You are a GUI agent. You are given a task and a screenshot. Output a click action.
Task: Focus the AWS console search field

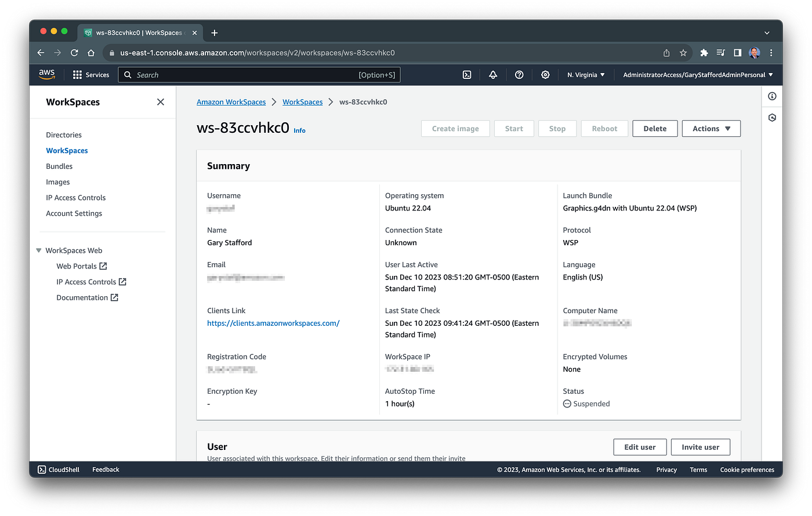259,75
